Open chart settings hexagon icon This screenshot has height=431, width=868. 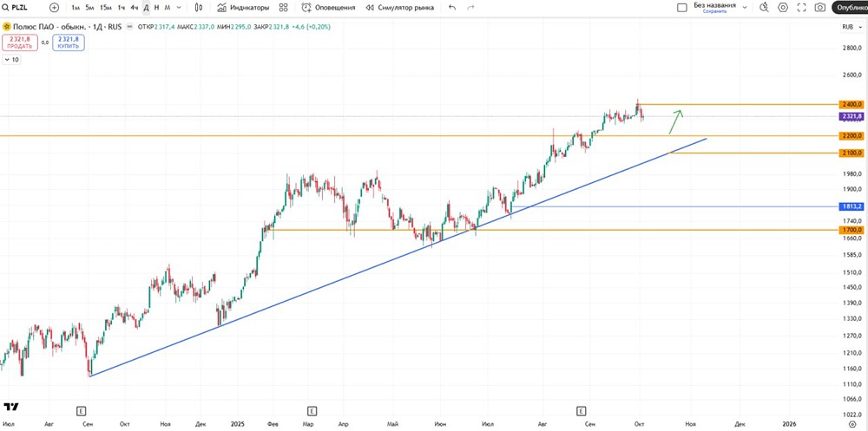[783, 7]
